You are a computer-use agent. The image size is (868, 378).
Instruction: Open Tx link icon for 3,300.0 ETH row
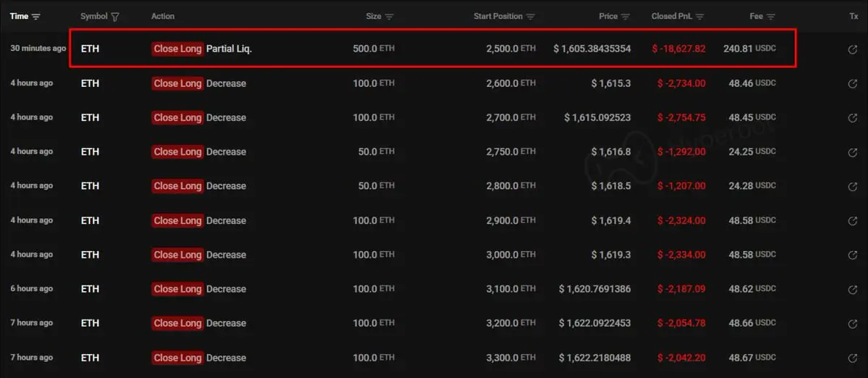point(852,358)
